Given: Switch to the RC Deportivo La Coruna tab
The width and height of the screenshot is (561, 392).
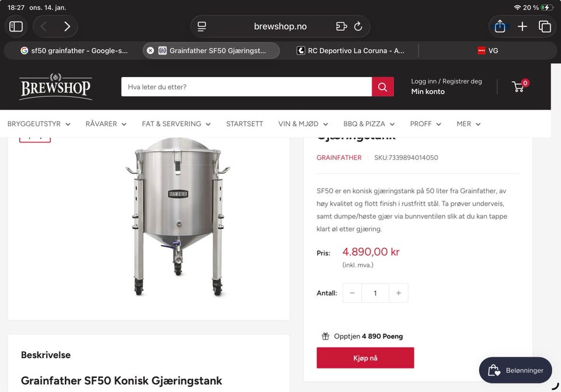Looking at the screenshot, I should (x=351, y=51).
